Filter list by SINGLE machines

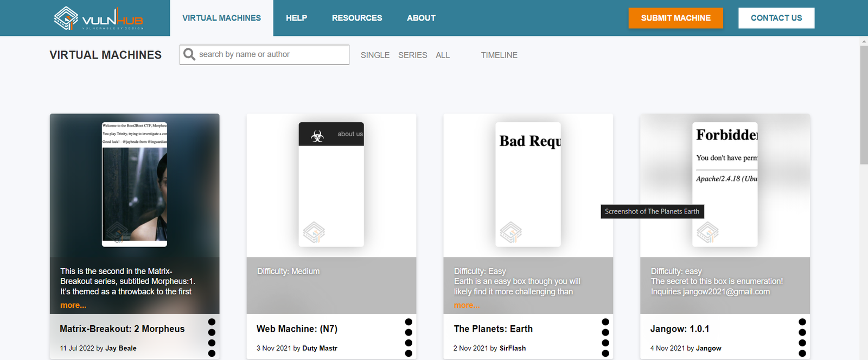click(x=375, y=55)
